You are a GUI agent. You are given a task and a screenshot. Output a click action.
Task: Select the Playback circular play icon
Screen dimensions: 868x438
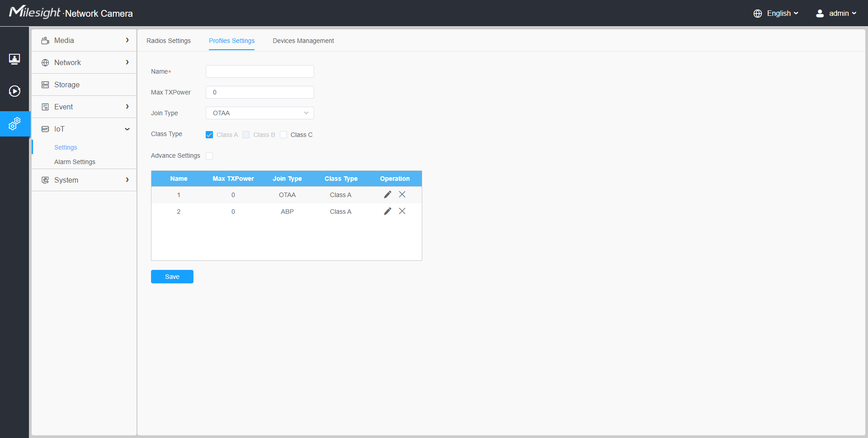pyautogui.click(x=14, y=91)
